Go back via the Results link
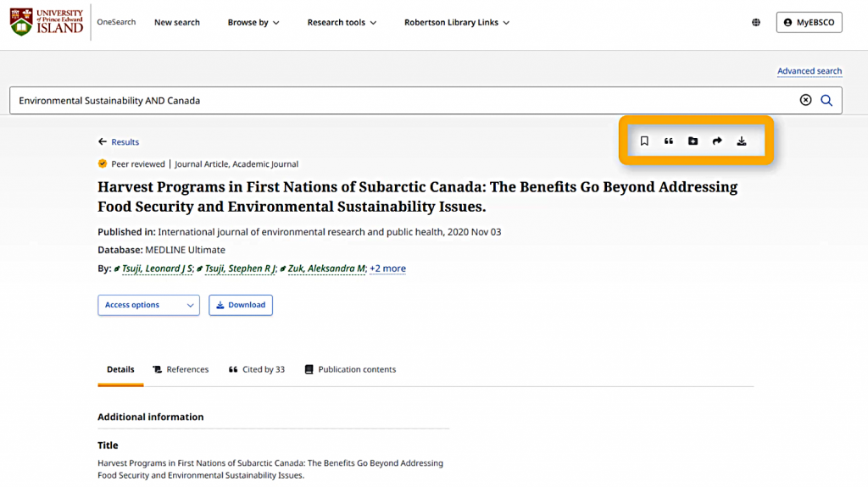The image size is (868, 487). coord(119,141)
